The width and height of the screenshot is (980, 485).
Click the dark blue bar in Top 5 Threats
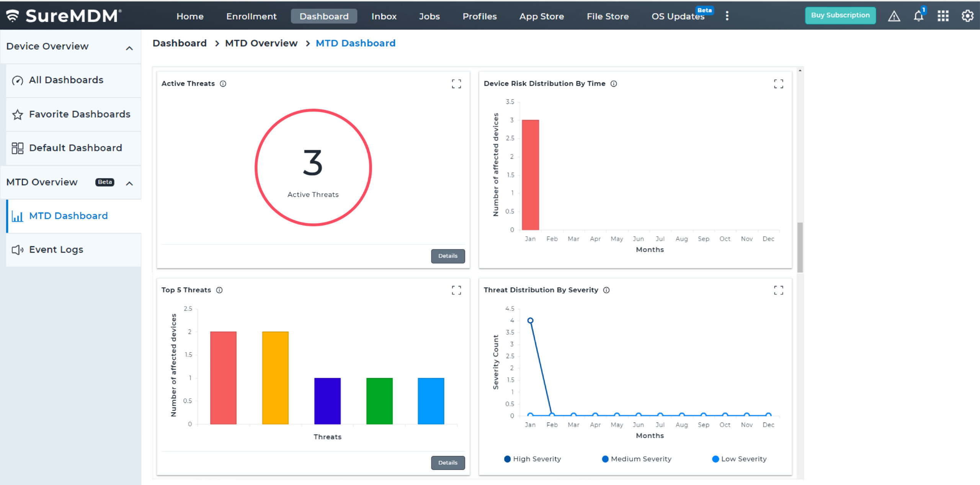[x=327, y=401]
